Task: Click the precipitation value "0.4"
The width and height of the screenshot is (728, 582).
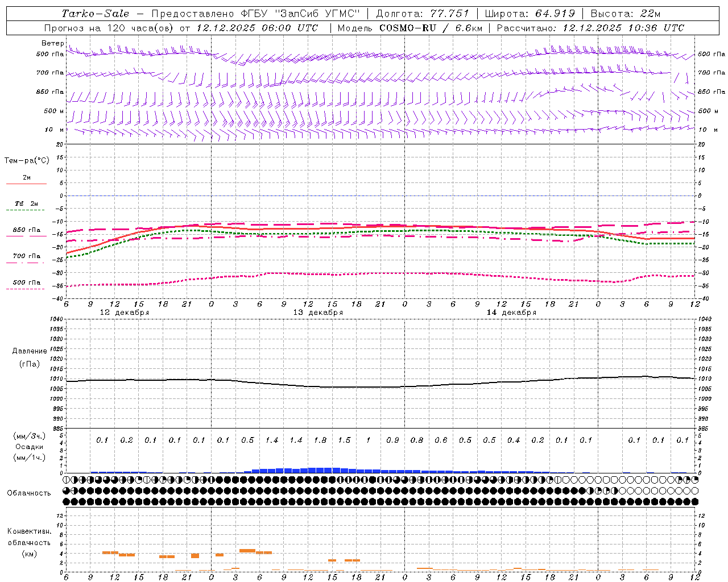Action: coord(514,440)
